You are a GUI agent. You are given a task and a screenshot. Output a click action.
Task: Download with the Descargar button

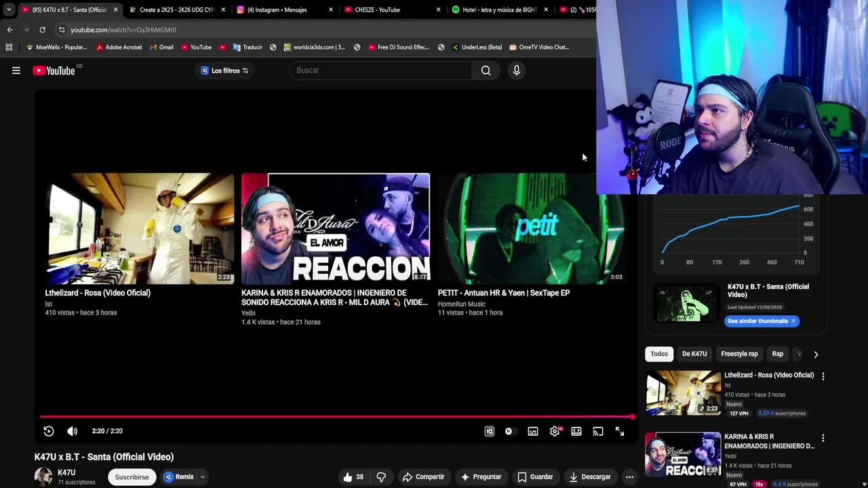click(590, 477)
